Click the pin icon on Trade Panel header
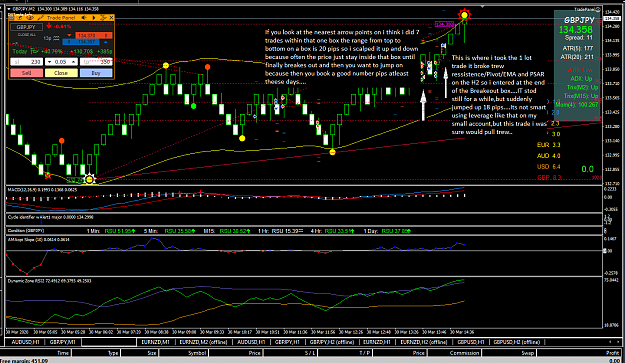This screenshot has width=625, height=363. tap(103, 18)
